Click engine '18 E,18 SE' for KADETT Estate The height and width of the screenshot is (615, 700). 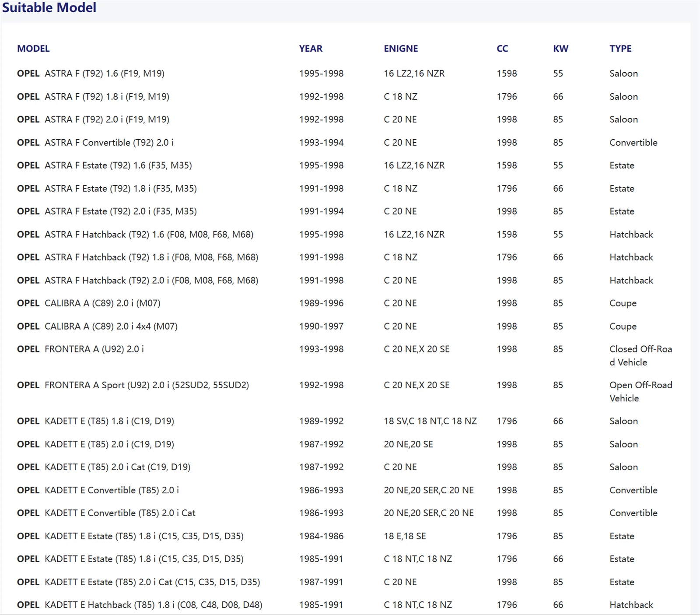click(x=405, y=536)
